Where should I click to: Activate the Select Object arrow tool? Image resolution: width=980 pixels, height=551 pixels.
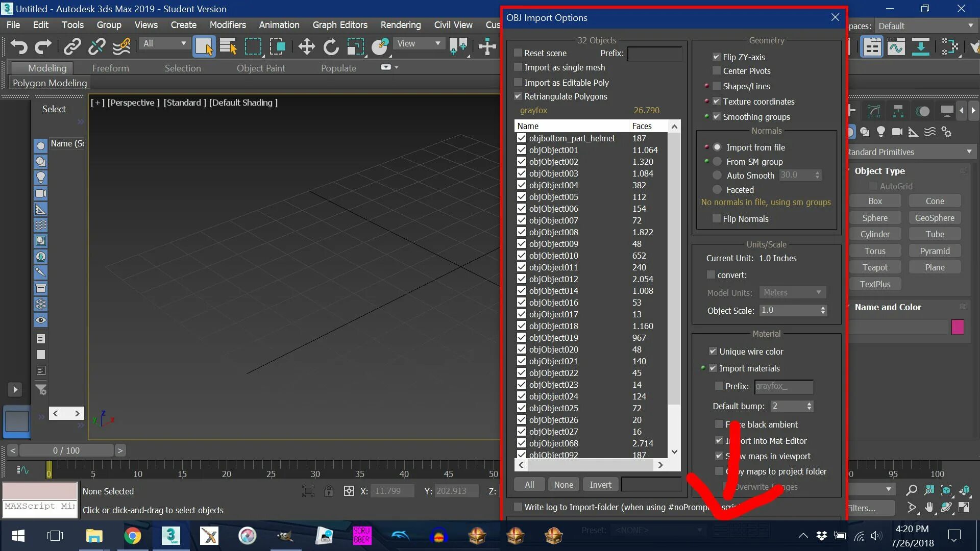204,46
